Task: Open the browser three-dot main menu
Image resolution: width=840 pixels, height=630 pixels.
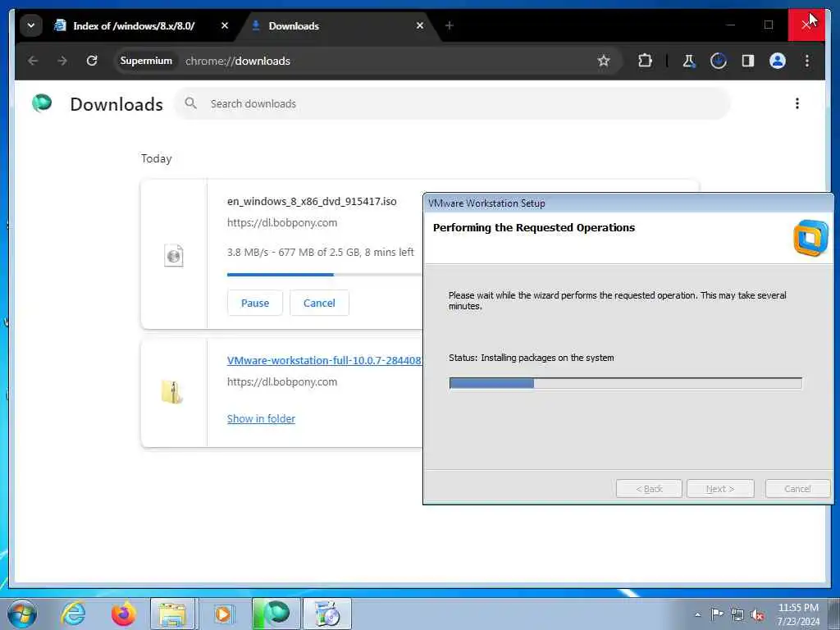Action: [x=807, y=61]
